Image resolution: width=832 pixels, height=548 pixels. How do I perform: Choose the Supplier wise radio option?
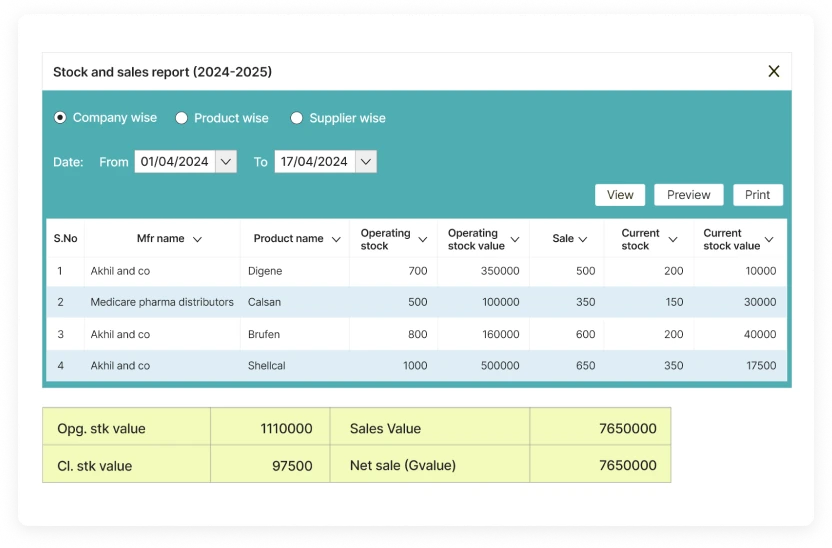(296, 118)
